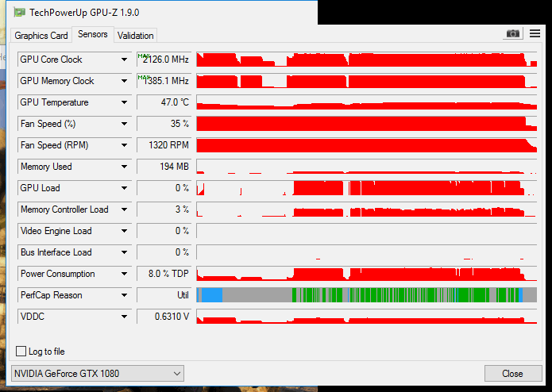Viewport: 552px width, 392px height.
Task: Click the 1320 RPM value
Action: [x=164, y=145]
